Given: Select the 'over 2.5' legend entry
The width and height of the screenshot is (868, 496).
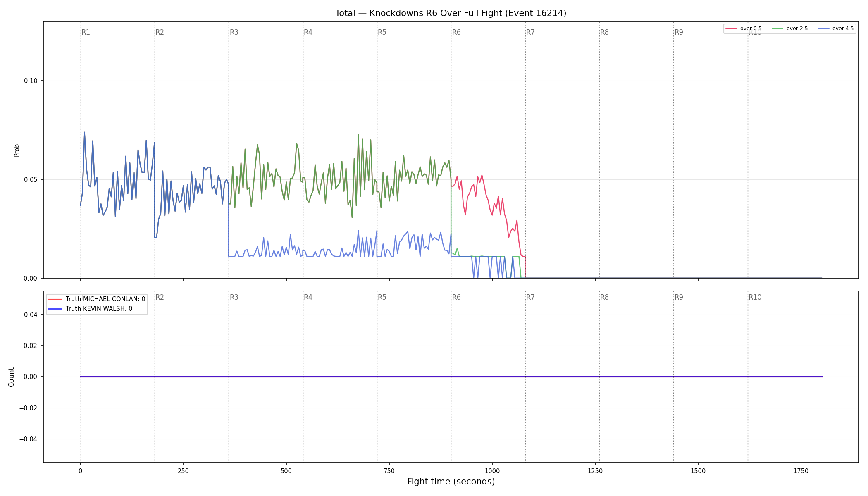Looking at the screenshot, I should click(790, 29).
